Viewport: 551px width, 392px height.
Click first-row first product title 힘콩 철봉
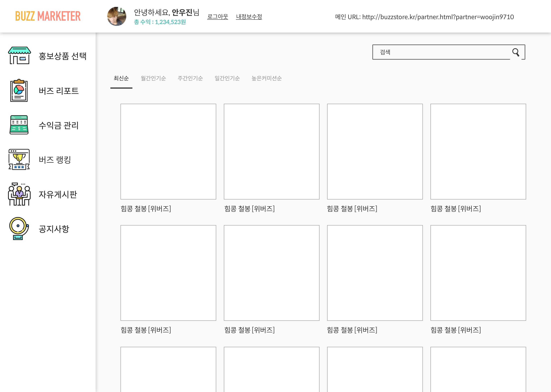click(x=146, y=209)
